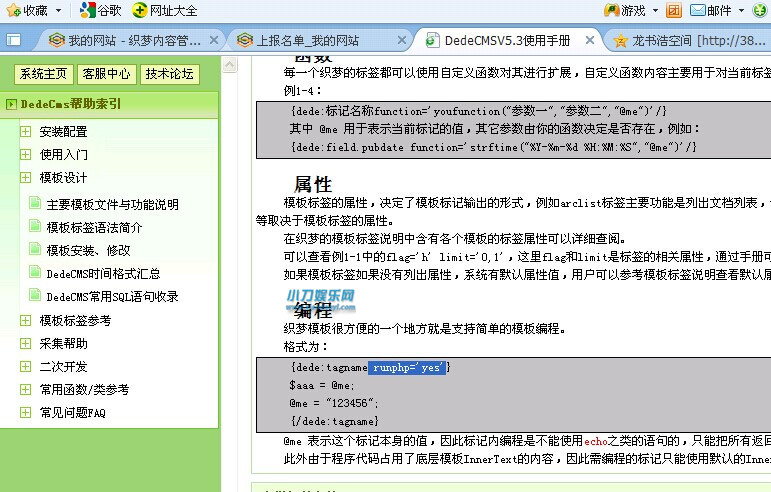Toggle the sidebar panel icon left of the tabs

tap(13, 40)
